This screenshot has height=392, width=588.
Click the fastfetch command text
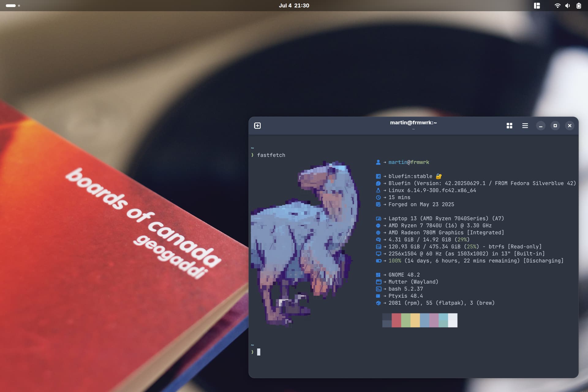pos(271,155)
